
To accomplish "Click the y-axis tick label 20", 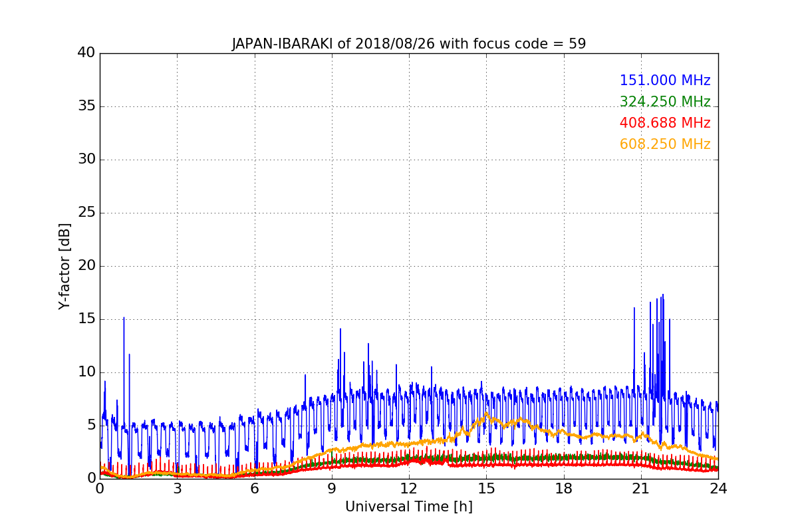I will point(86,266).
